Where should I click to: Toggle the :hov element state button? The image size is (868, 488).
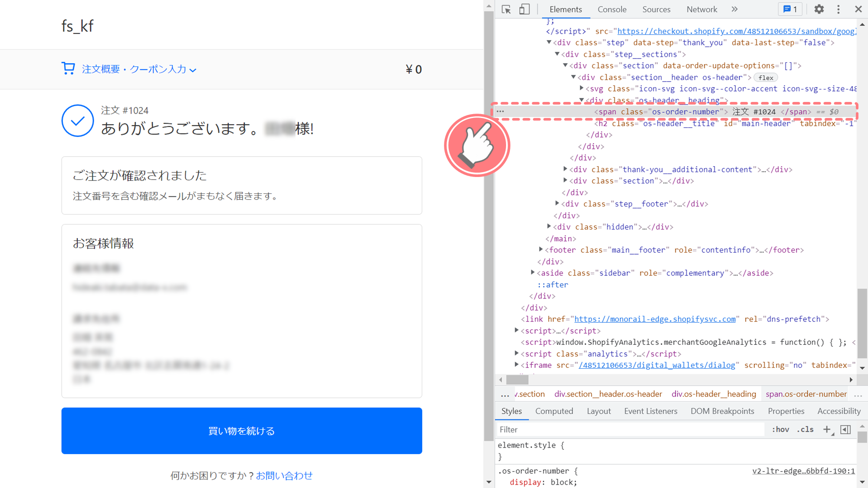click(x=780, y=429)
